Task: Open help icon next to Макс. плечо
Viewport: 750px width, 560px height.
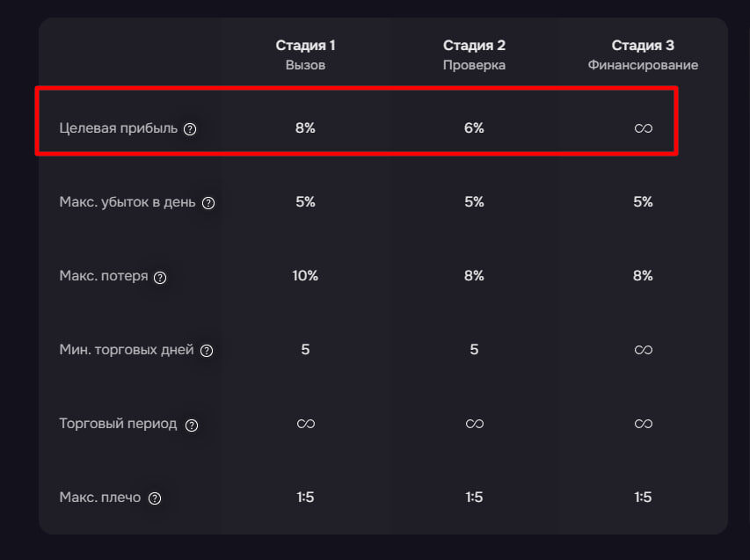Action: click(x=155, y=498)
